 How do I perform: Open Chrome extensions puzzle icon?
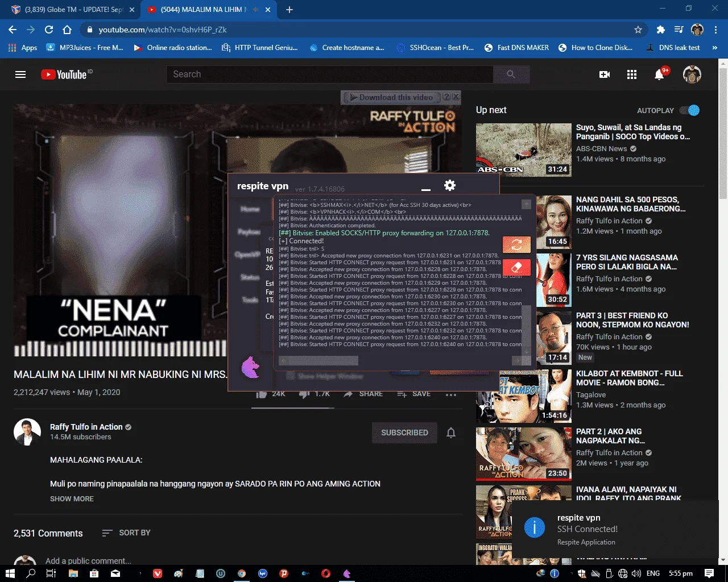coord(660,30)
